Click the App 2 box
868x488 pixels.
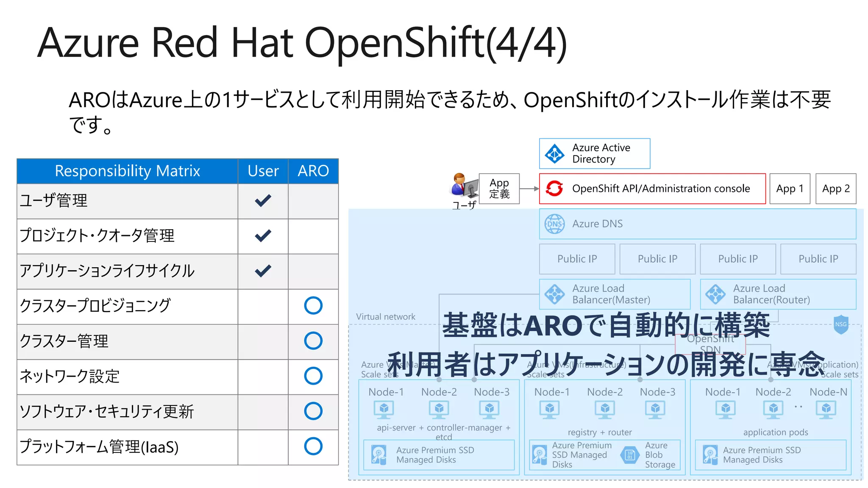tap(836, 189)
